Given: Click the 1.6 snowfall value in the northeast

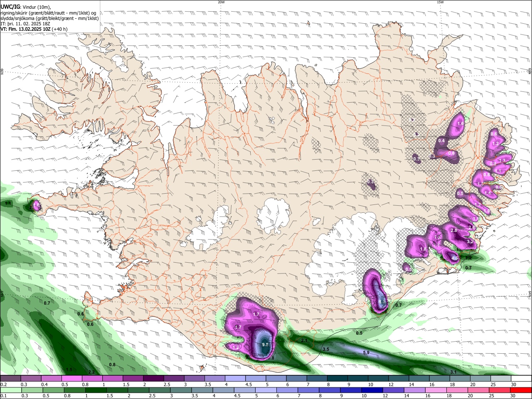Looking at the screenshot, I should tap(460, 123).
